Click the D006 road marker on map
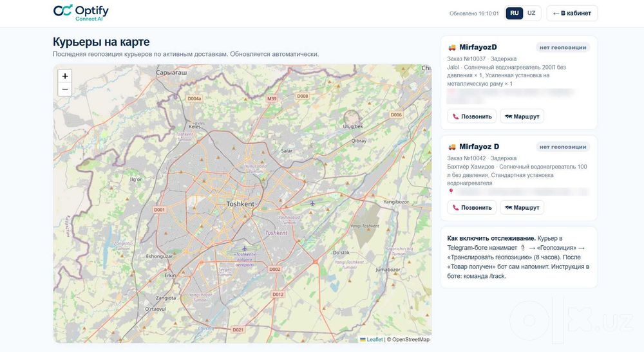This screenshot has height=352, width=644. tap(396, 115)
